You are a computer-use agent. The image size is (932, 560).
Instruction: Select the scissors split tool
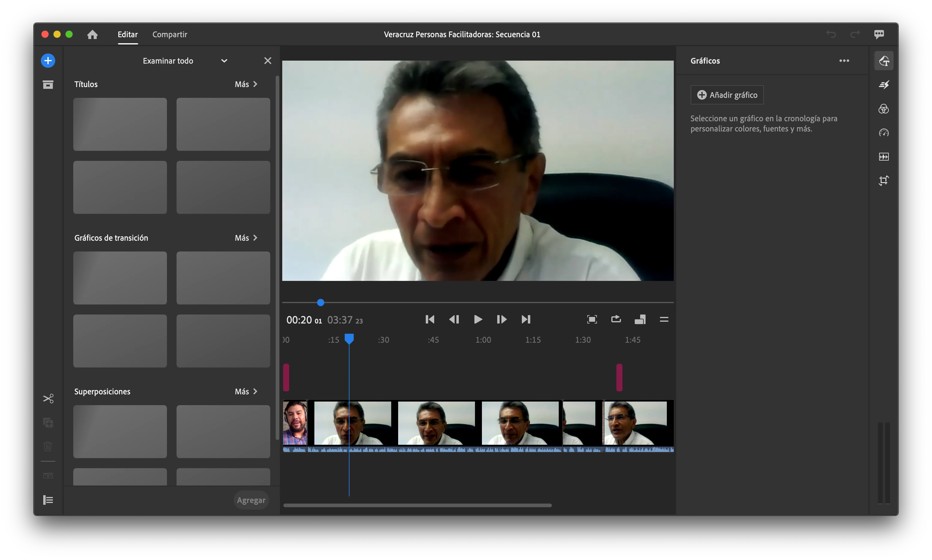pyautogui.click(x=48, y=399)
